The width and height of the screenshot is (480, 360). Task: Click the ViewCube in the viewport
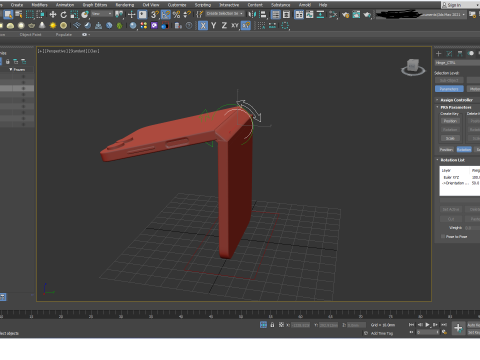pyautogui.click(x=413, y=67)
